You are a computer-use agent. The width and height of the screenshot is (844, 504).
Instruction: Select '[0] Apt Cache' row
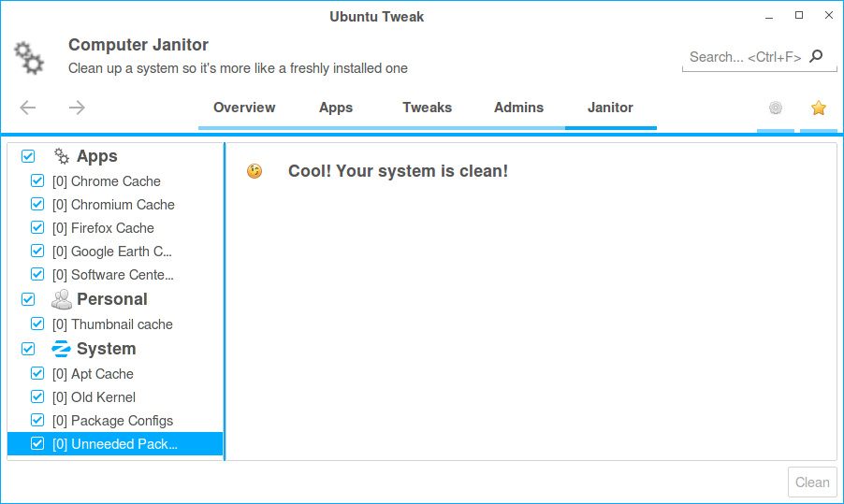[115, 374]
